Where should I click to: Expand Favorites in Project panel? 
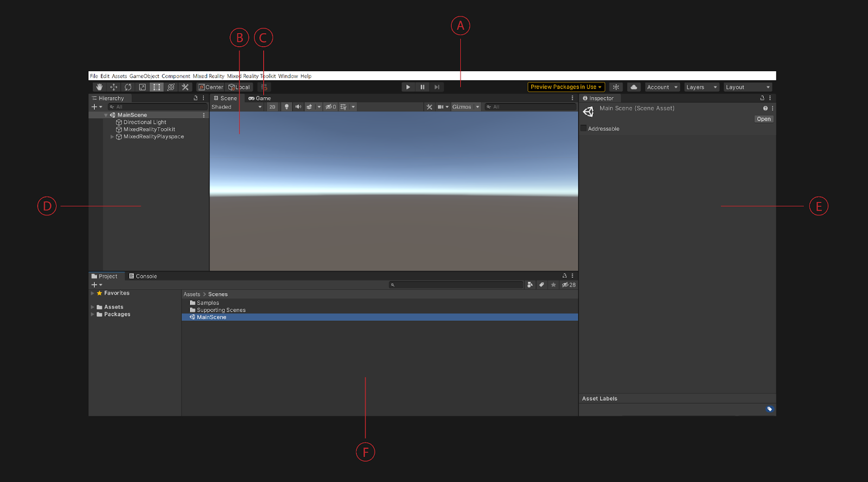(93, 293)
